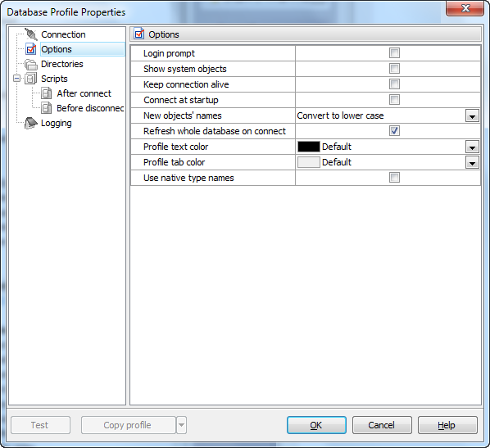Click the Options checkmark icon in sidebar

pos(31,49)
